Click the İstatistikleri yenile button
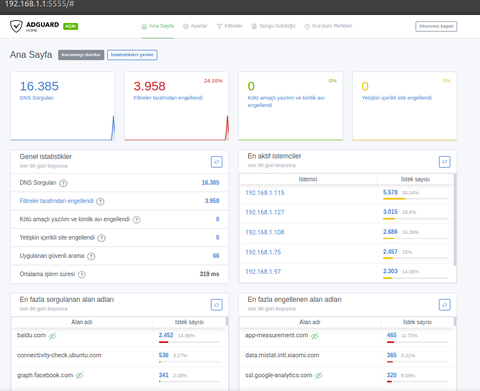 [132, 55]
